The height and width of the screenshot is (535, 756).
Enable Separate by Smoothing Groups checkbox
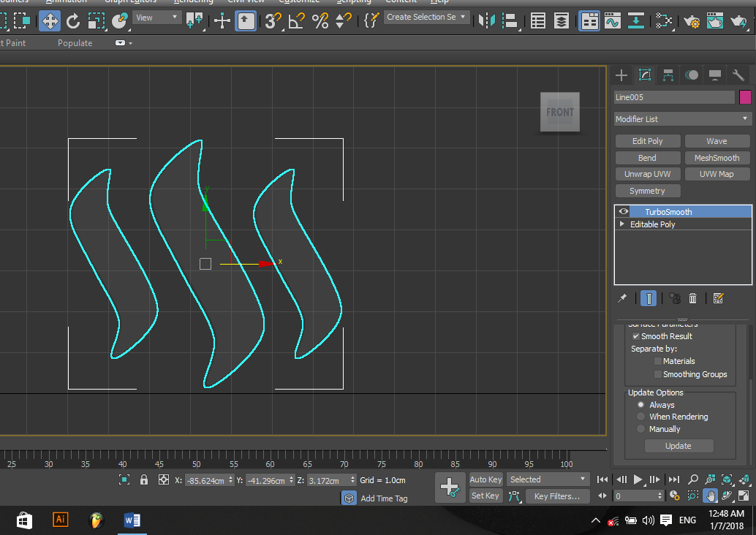657,374
